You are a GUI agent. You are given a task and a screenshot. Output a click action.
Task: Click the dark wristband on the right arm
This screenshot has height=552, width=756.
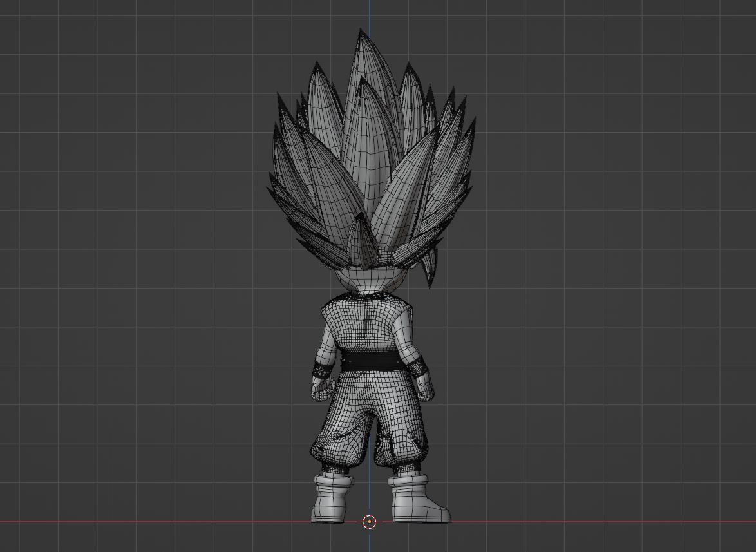(417, 366)
